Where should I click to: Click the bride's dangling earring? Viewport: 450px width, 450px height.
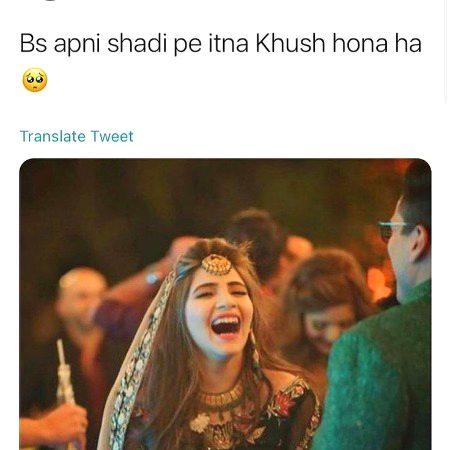click(x=255, y=355)
